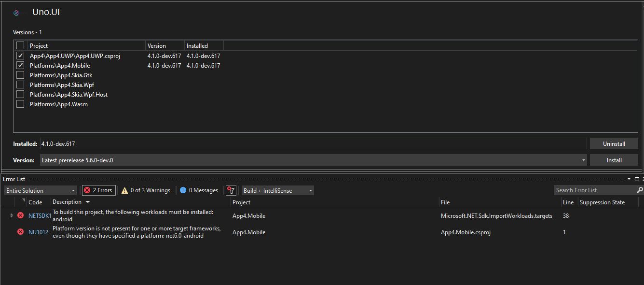Uncheck the App4.UWP.csproj project checkbox
644x285 pixels.
20,56
